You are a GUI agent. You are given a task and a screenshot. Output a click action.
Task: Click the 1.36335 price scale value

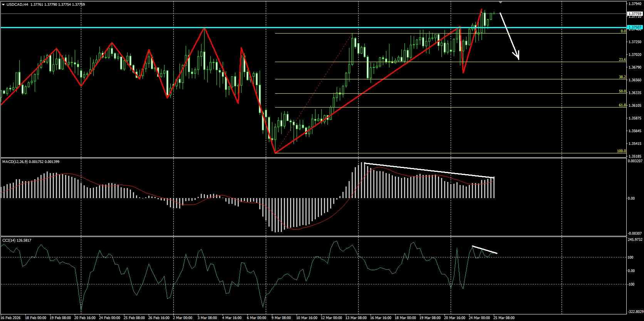tap(635, 93)
